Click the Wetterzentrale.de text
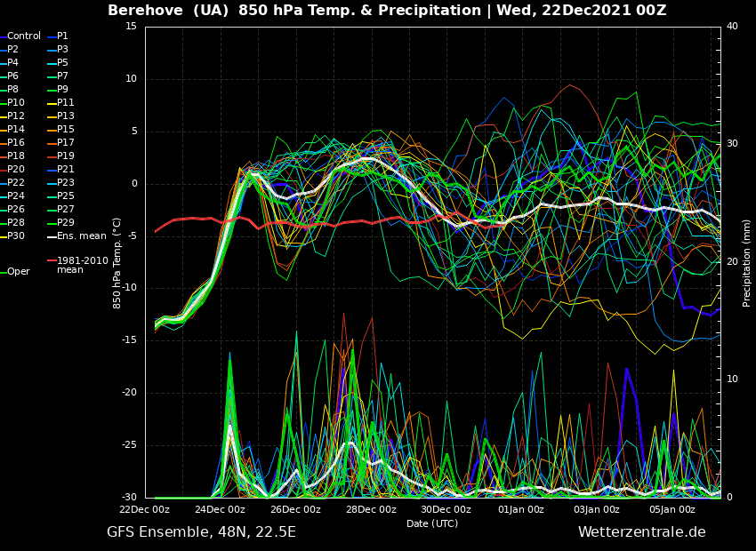Image resolution: width=756 pixels, height=551 pixels. [641, 532]
